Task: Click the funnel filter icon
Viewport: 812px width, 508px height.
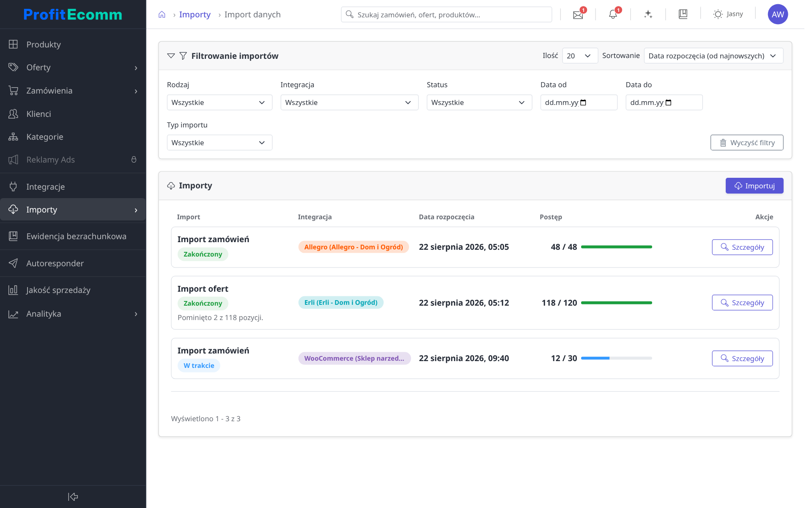Action: point(183,56)
